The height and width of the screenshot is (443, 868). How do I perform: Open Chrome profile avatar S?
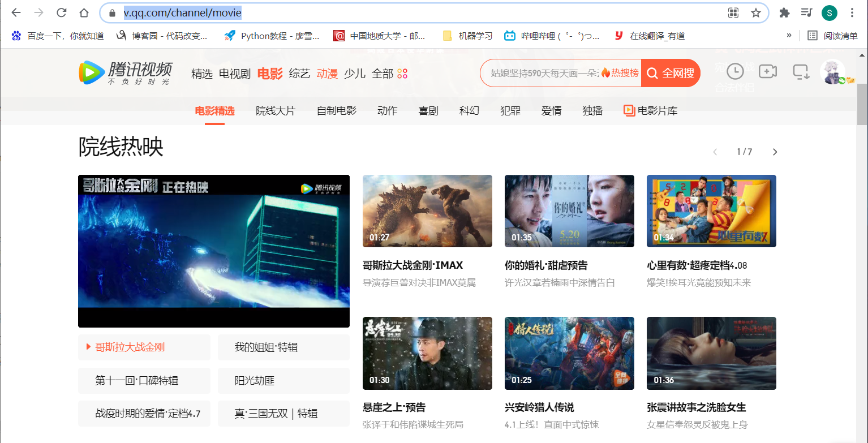[x=830, y=12]
